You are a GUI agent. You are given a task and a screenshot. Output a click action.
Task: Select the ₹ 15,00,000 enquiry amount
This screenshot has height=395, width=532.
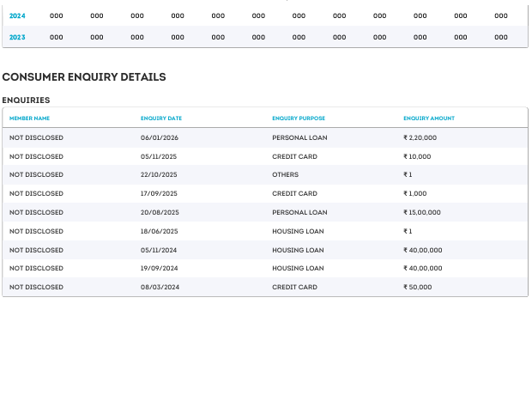point(422,212)
